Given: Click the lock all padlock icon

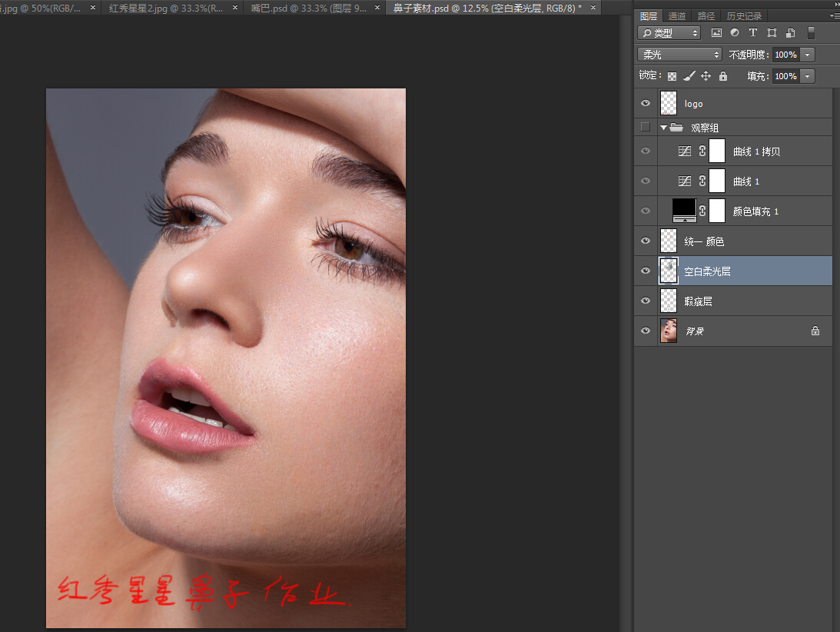Looking at the screenshot, I should [723, 76].
